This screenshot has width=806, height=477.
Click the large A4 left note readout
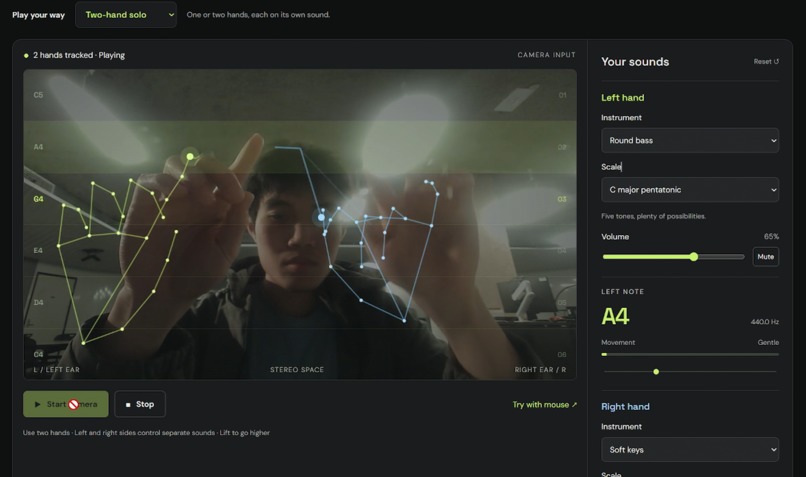615,317
